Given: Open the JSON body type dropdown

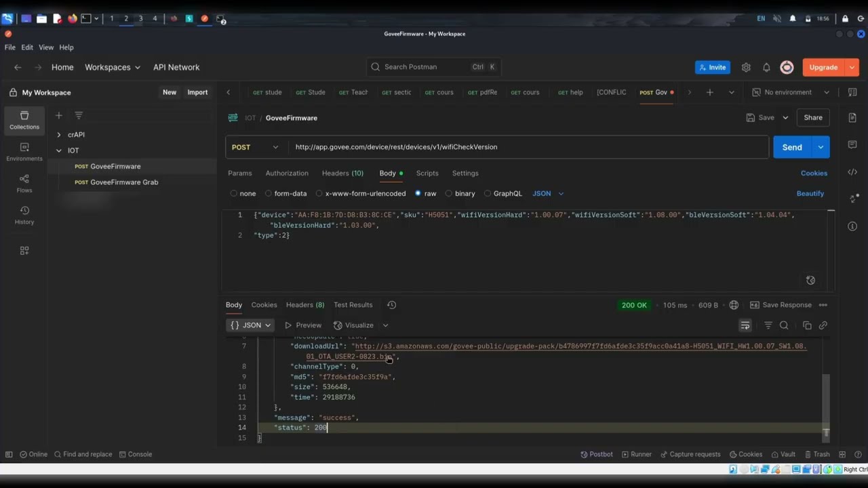Looking at the screenshot, I should (x=548, y=193).
